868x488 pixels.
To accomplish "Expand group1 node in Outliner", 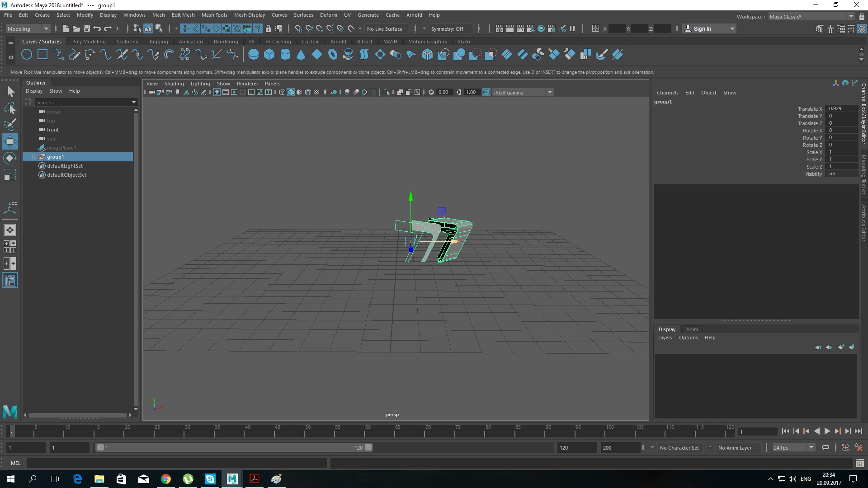I will pos(34,157).
